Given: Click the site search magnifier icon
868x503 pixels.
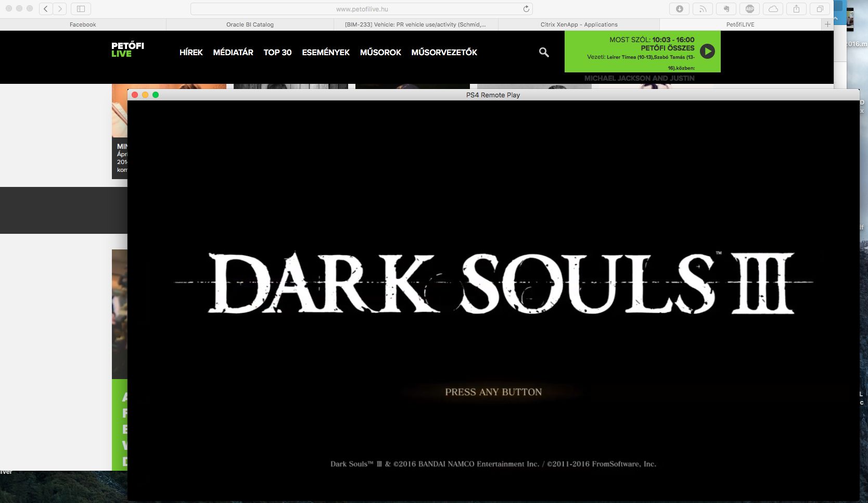Looking at the screenshot, I should (544, 52).
